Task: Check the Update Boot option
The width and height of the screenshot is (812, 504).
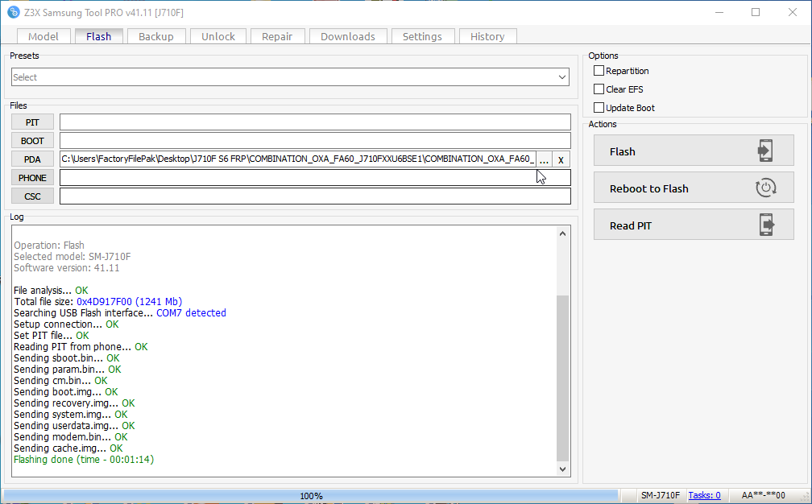Action: pyautogui.click(x=599, y=108)
